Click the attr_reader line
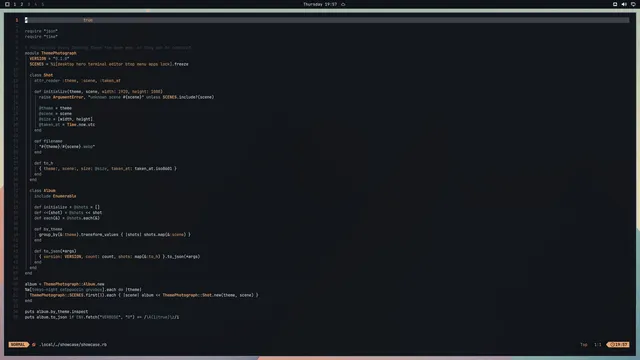 (x=78, y=80)
